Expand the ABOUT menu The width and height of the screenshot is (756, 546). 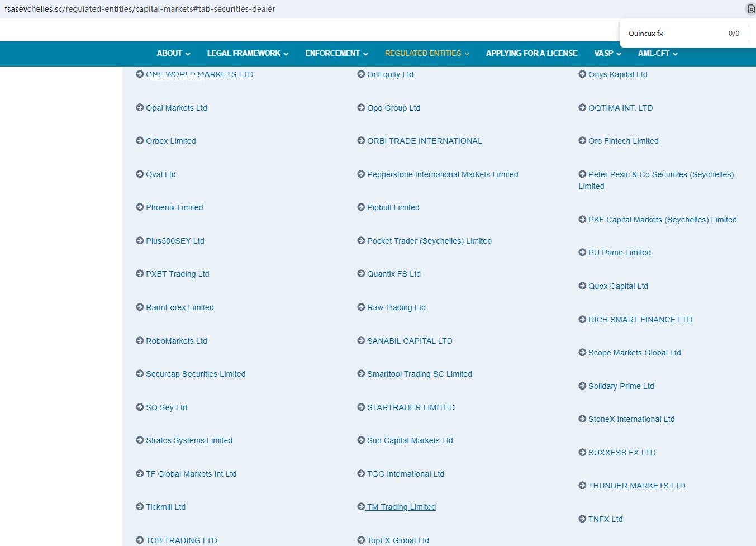click(x=173, y=53)
